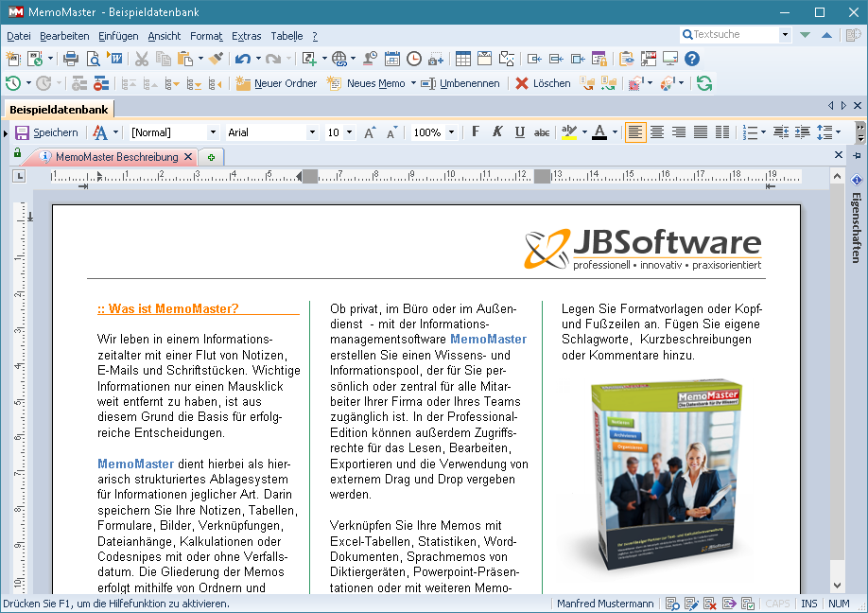Screen dimensions: 868x613
Task: Click the red minus remove-node icon
Action: tap(101, 83)
